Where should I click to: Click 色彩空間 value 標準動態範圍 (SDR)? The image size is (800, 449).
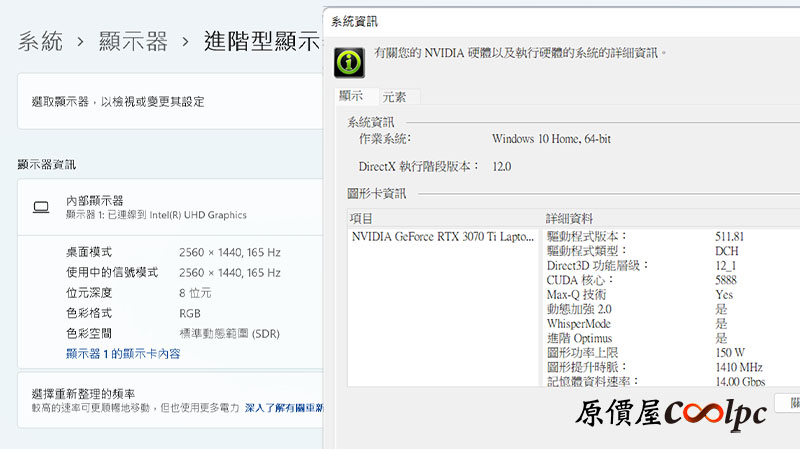(230, 334)
